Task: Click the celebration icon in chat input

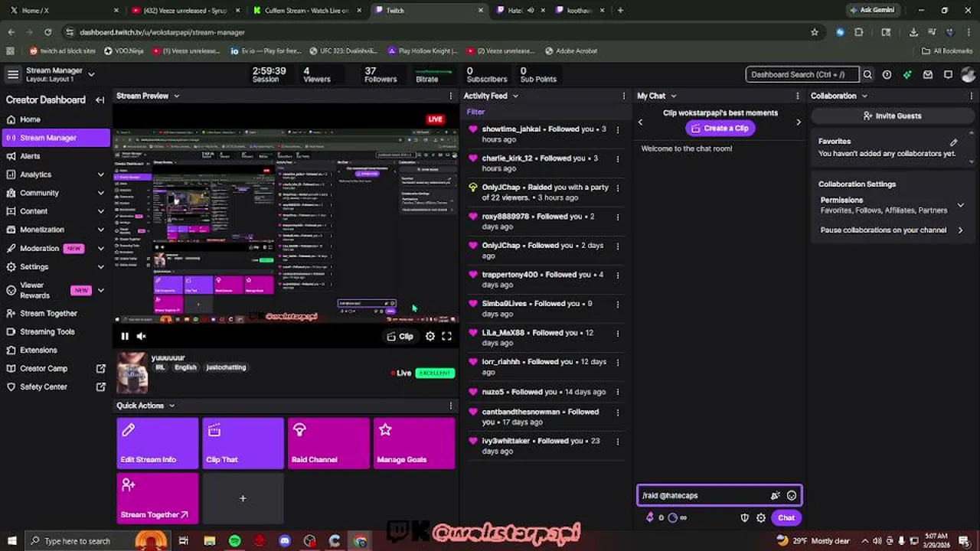Action: click(x=776, y=495)
